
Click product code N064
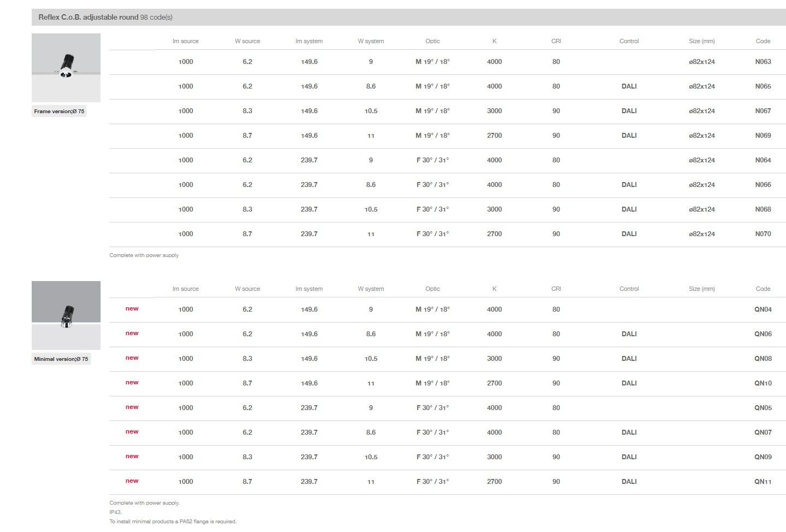762,160
